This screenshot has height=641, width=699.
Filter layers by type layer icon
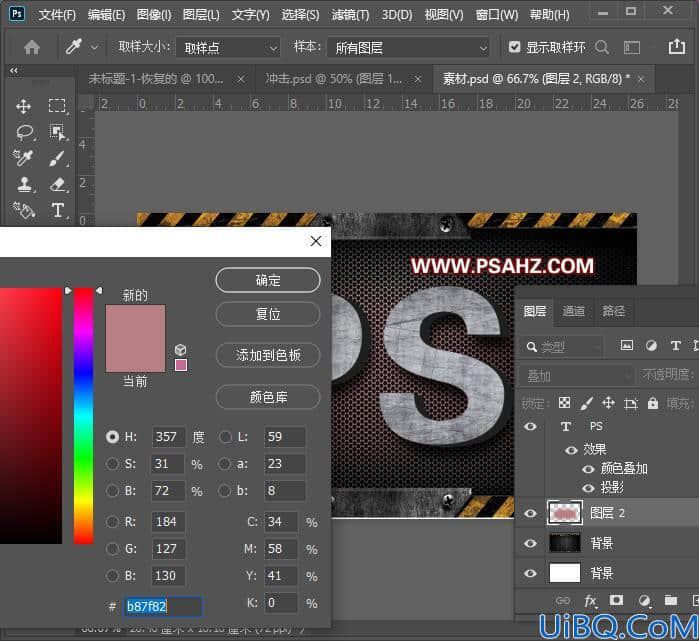click(675, 345)
